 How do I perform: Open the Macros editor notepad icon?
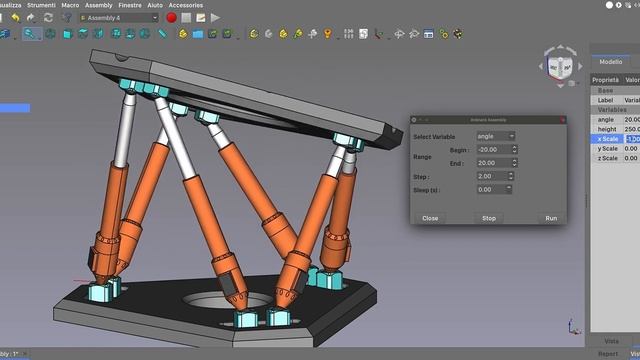[x=200, y=18]
